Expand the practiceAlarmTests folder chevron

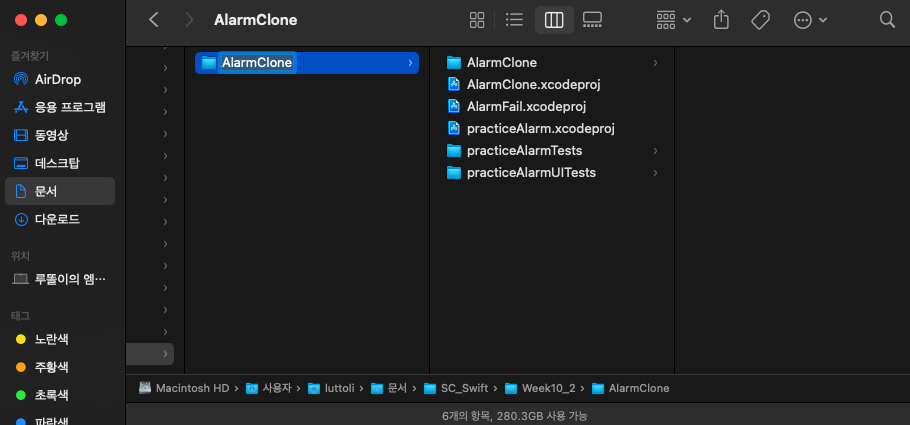(655, 150)
